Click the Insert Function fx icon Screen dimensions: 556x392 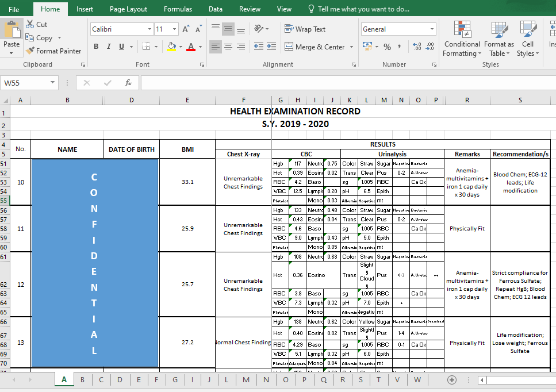click(128, 83)
